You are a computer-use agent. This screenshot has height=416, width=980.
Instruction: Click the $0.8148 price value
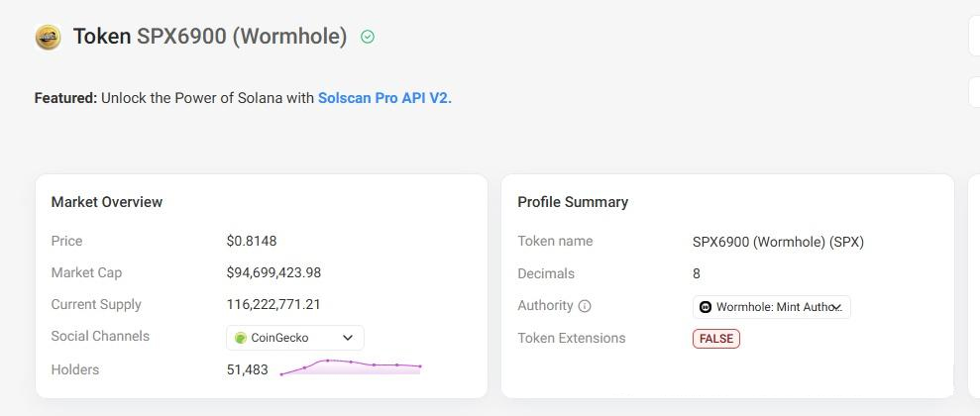tap(252, 241)
